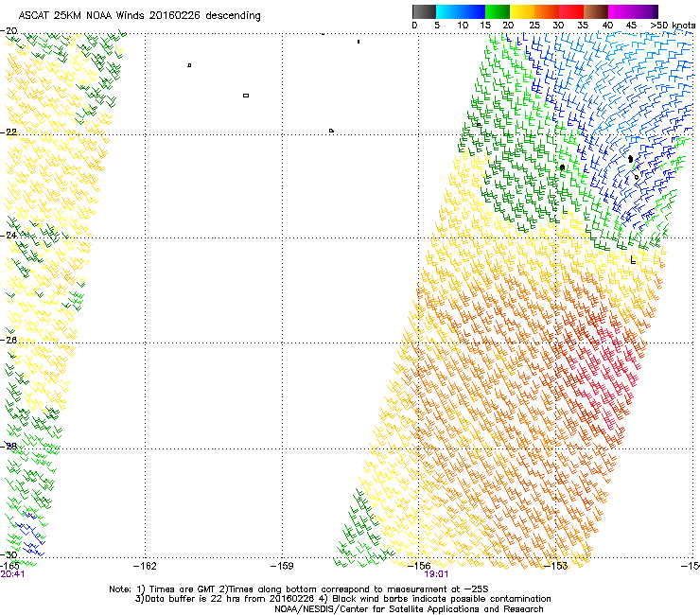Click the red 30-35 knots legend swatch
700x615 pixels.
(x=571, y=11)
